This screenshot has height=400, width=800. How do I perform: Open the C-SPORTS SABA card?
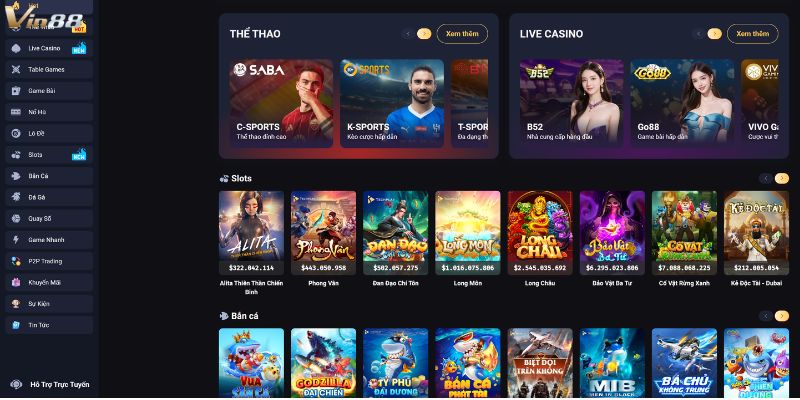(x=281, y=104)
